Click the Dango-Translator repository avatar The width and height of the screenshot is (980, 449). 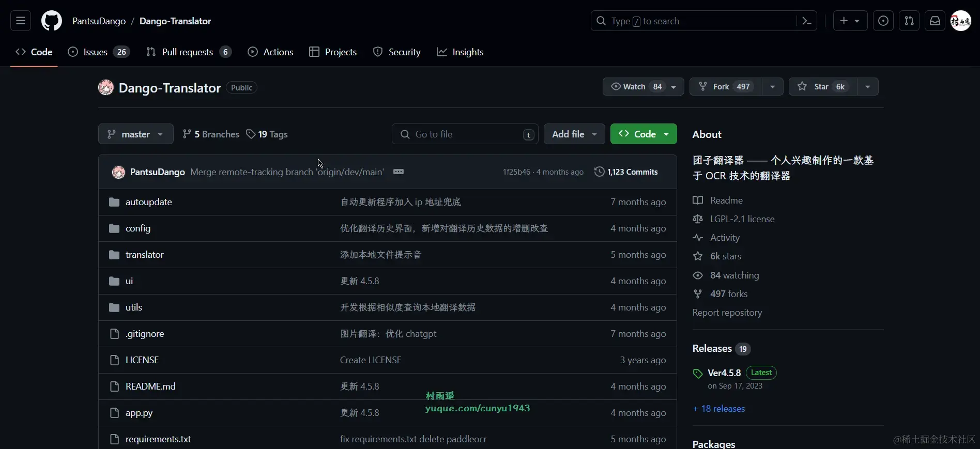coord(106,87)
